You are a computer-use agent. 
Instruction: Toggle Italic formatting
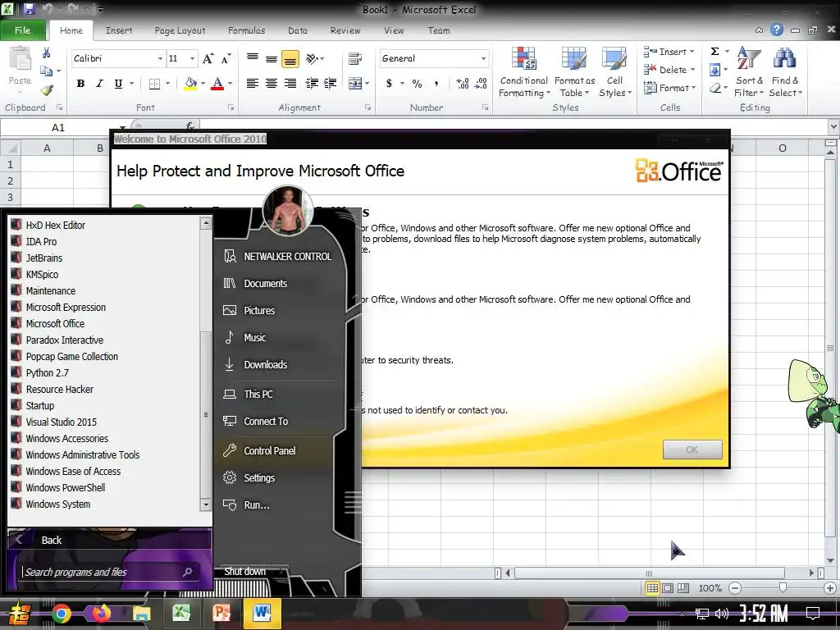point(99,84)
